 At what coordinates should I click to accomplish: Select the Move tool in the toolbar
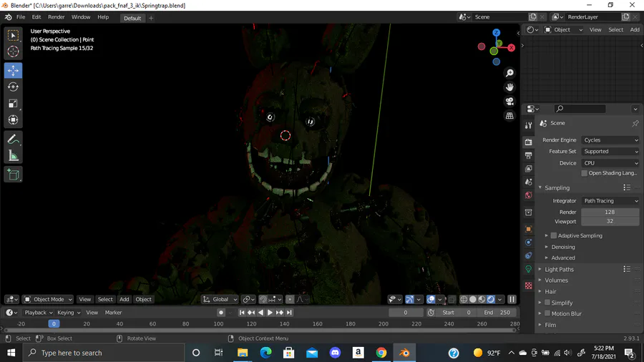13,70
